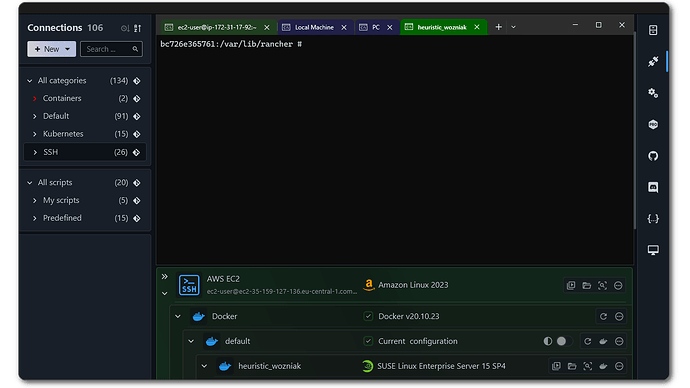Image resolution: width=690 pixels, height=388 pixels.
Task: Toggle the default configuration switch
Action: tap(564, 341)
